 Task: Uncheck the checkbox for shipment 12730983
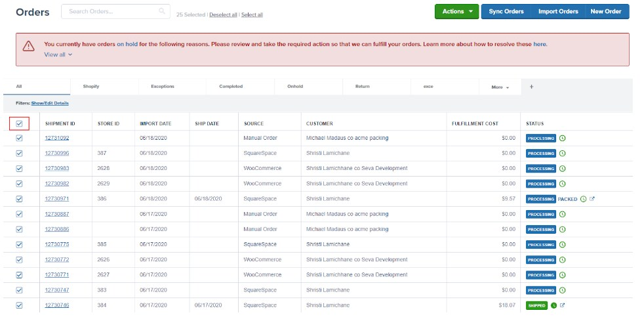coord(19,169)
